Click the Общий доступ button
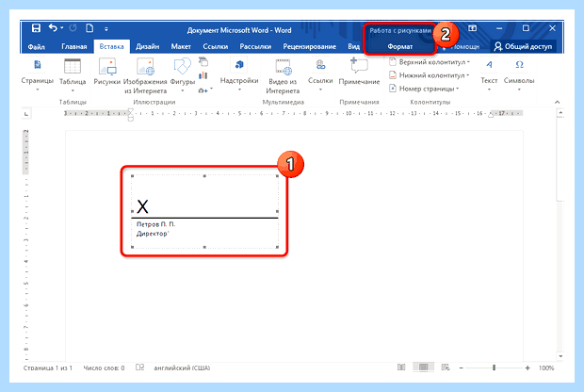 coord(523,46)
